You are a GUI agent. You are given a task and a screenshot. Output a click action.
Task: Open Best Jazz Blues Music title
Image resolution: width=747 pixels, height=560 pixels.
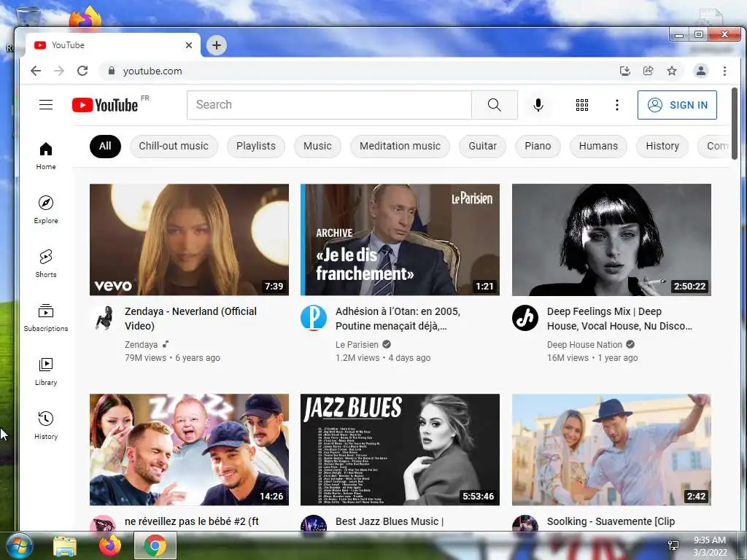[x=390, y=521]
